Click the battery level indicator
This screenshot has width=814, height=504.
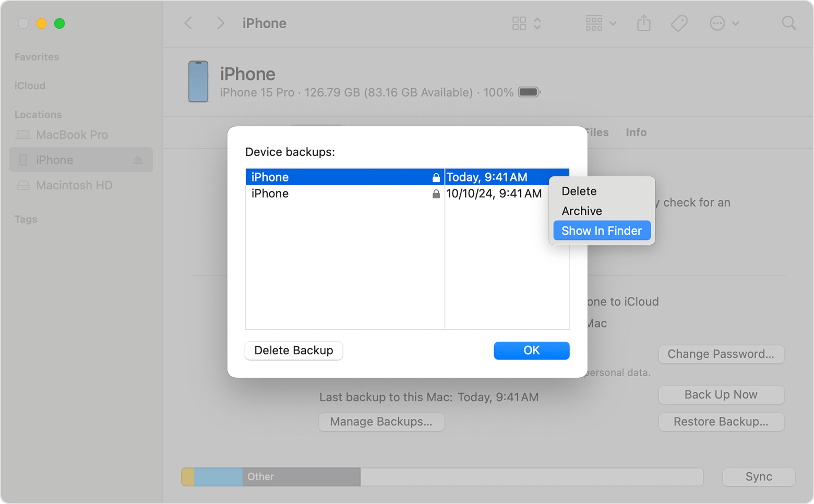[529, 92]
